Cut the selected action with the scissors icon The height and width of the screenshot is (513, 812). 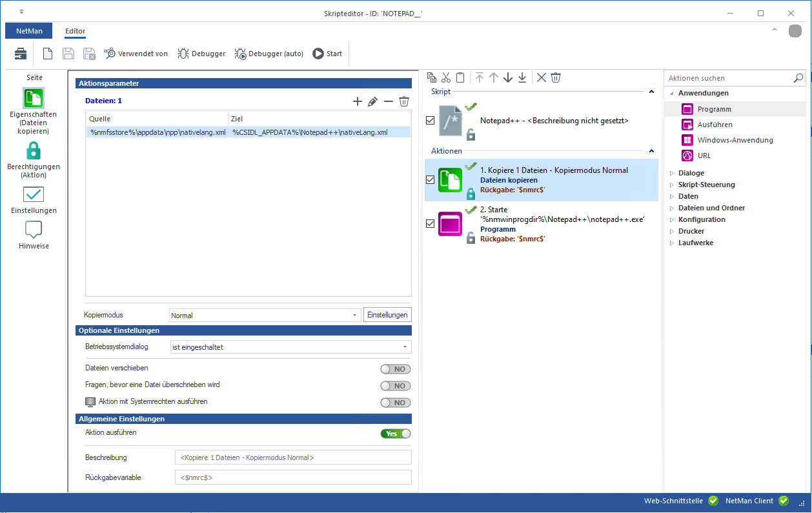point(446,77)
